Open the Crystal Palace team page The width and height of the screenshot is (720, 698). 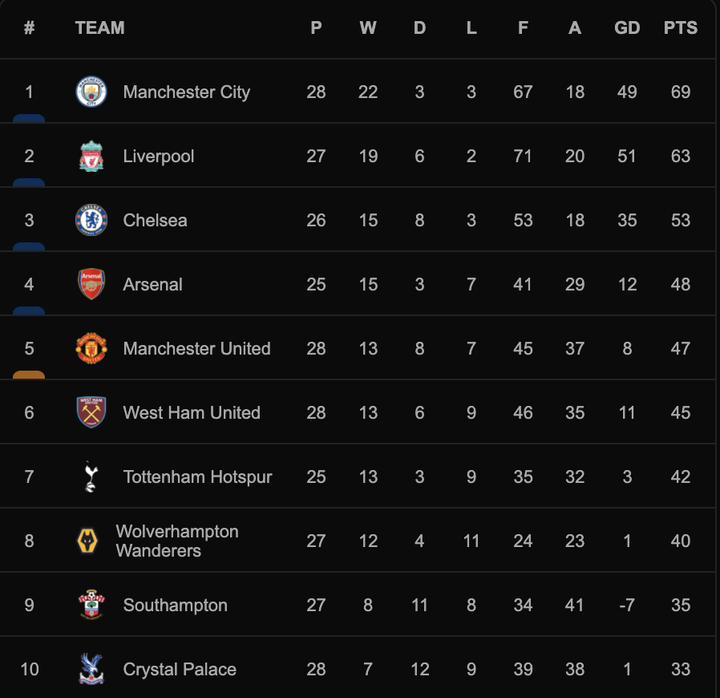tap(179, 669)
